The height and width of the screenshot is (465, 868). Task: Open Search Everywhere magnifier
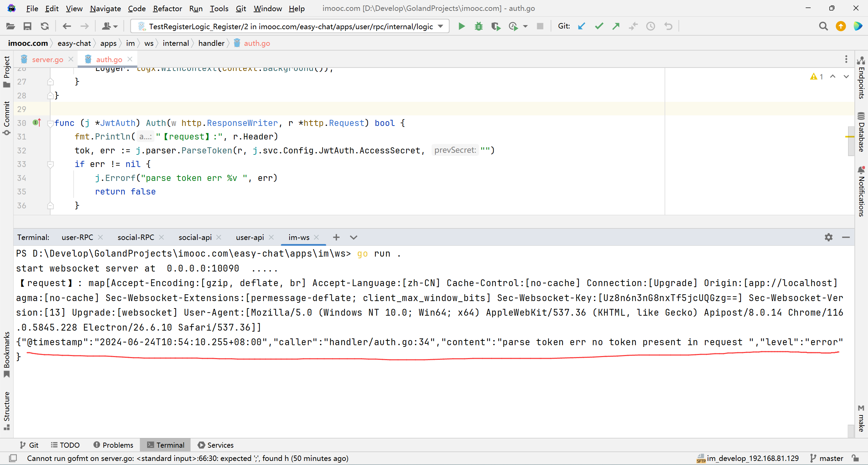[x=823, y=26]
